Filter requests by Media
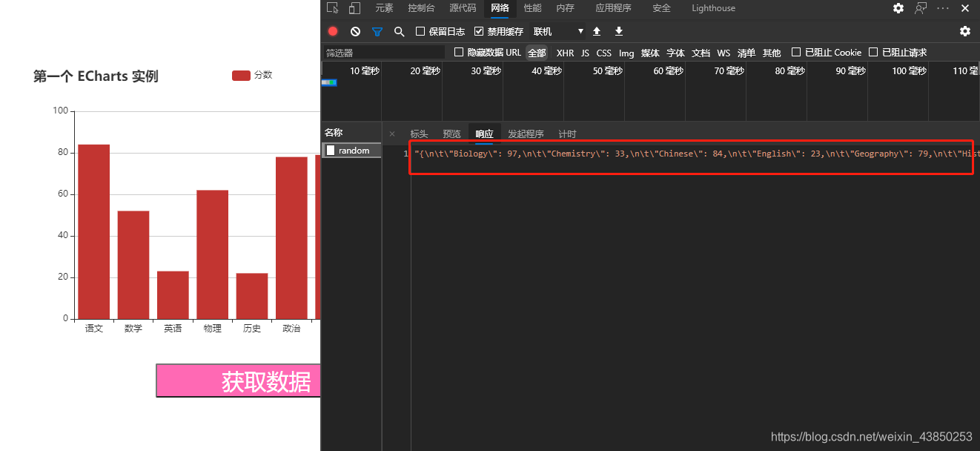 650,53
